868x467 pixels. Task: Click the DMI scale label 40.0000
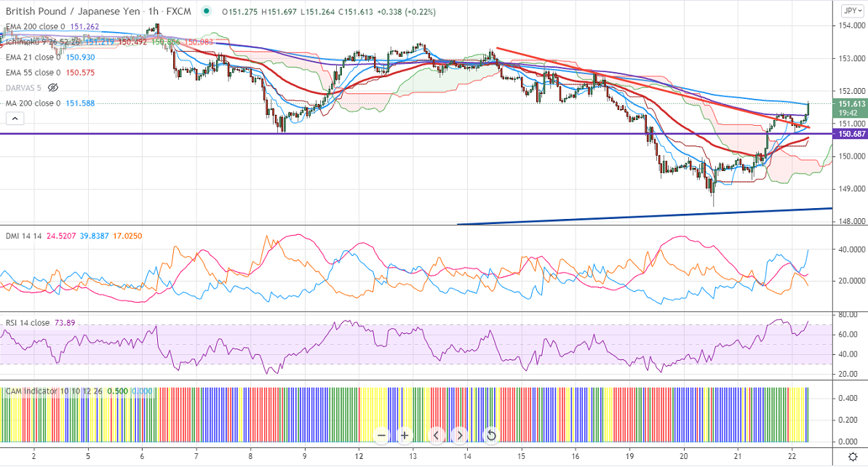coord(851,250)
